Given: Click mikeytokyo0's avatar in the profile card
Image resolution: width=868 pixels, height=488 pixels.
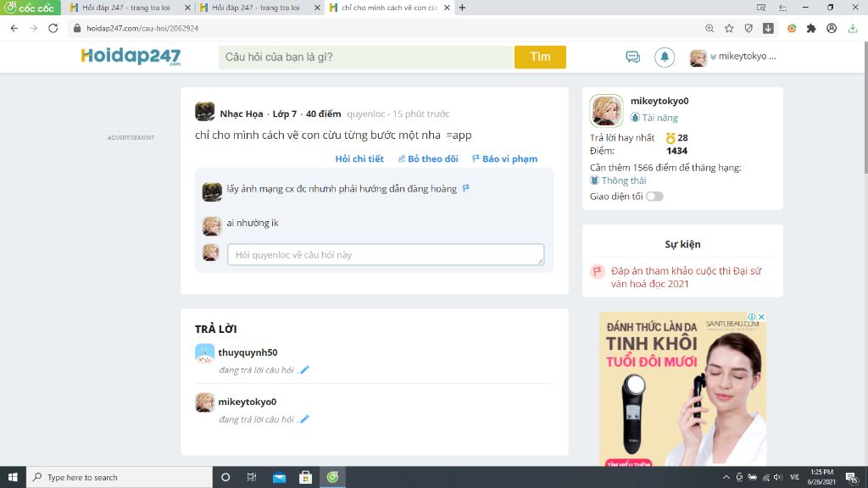Looking at the screenshot, I should coord(606,111).
